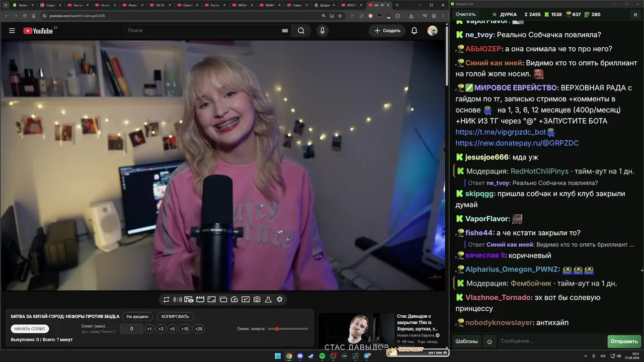This screenshot has width=644, height=362.
Task: Click the speedometer icon under the video
Action: point(234,300)
